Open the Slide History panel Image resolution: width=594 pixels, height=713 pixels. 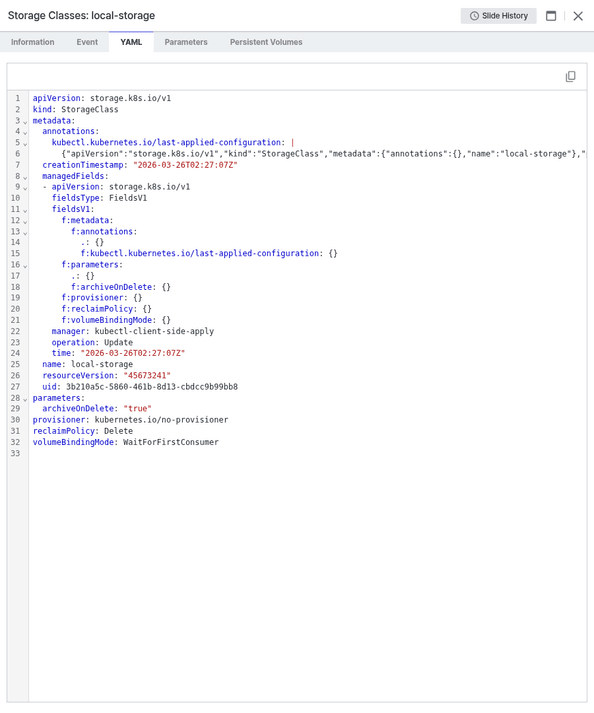pyautogui.click(x=498, y=16)
